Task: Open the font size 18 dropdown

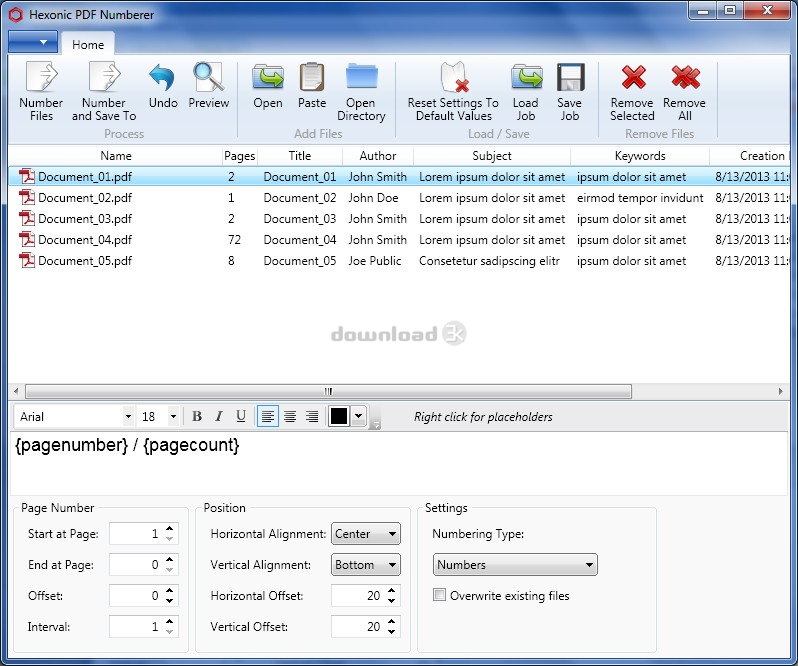Action: pos(173,417)
